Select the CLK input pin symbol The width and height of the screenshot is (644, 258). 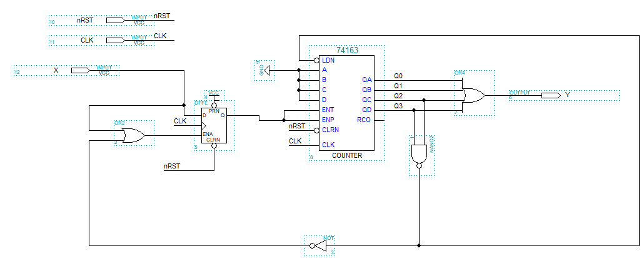click(x=116, y=40)
